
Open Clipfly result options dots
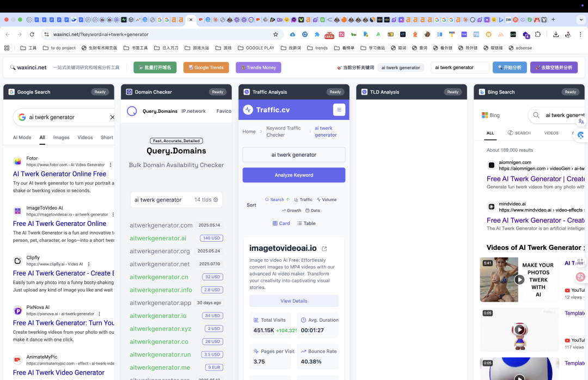(x=89, y=264)
